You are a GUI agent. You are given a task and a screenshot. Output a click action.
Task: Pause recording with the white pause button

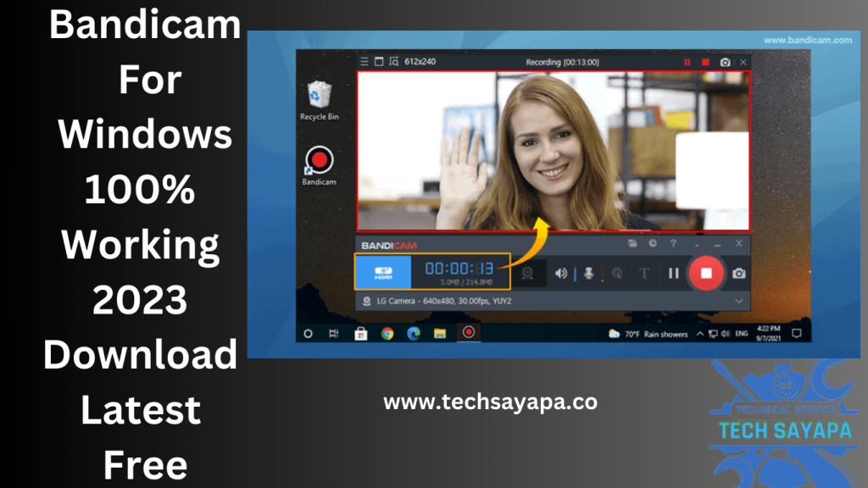click(x=673, y=274)
